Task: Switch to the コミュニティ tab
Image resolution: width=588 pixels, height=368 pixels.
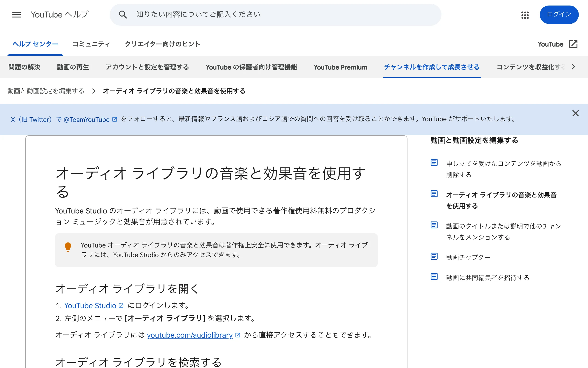Action: coord(91,44)
